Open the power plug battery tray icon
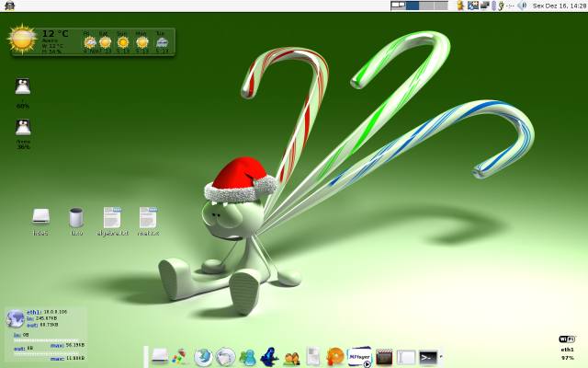 (501, 6)
